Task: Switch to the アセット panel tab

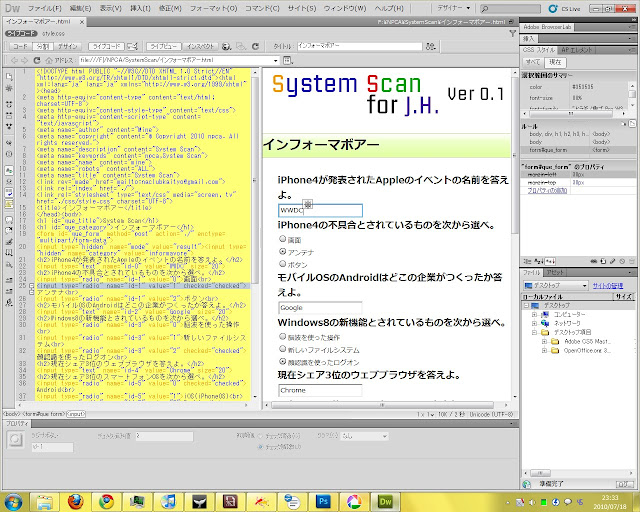Action: [x=555, y=272]
